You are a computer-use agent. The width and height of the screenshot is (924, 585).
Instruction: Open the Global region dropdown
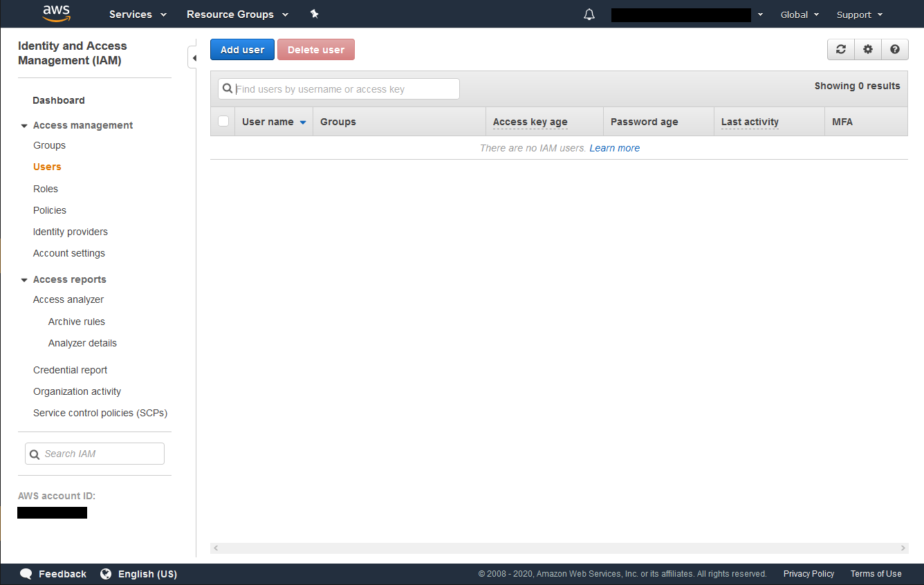[x=800, y=15]
